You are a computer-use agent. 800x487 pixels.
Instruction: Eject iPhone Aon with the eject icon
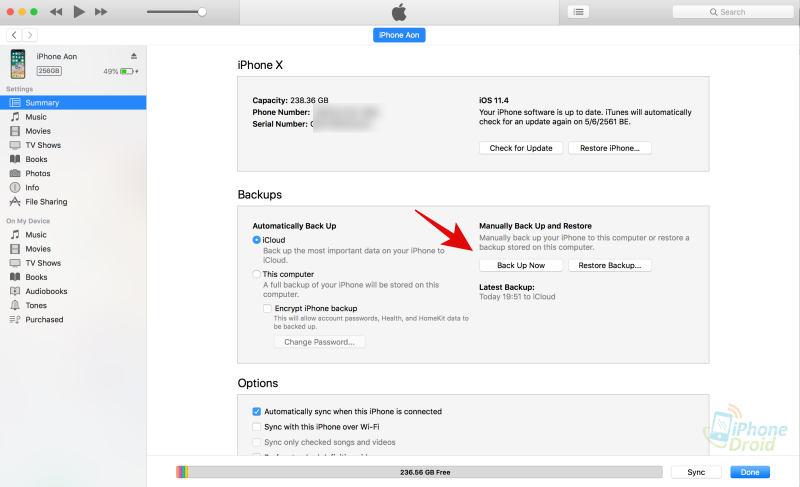click(134, 56)
